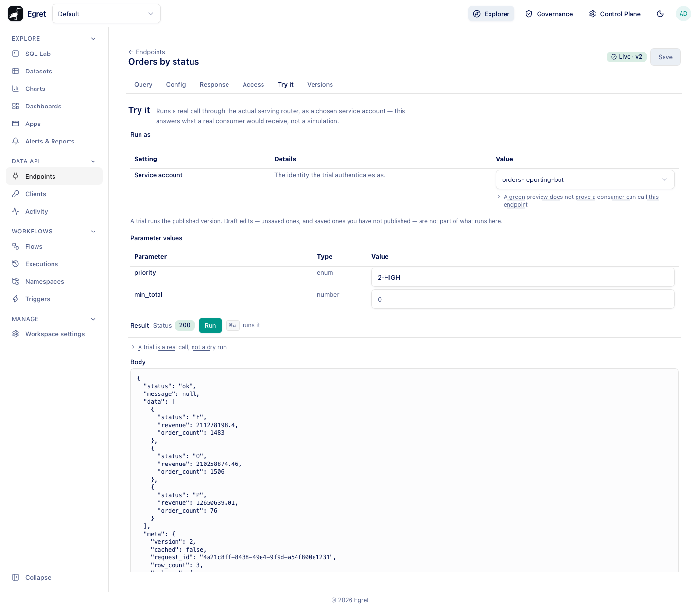Click the back arrow next to Endpoints

pyautogui.click(x=131, y=52)
